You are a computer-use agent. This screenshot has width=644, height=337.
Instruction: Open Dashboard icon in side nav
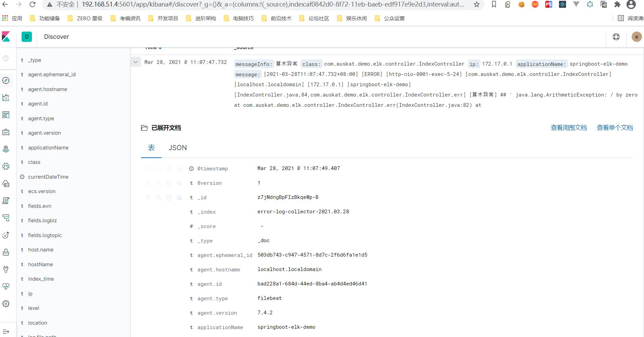[6, 115]
